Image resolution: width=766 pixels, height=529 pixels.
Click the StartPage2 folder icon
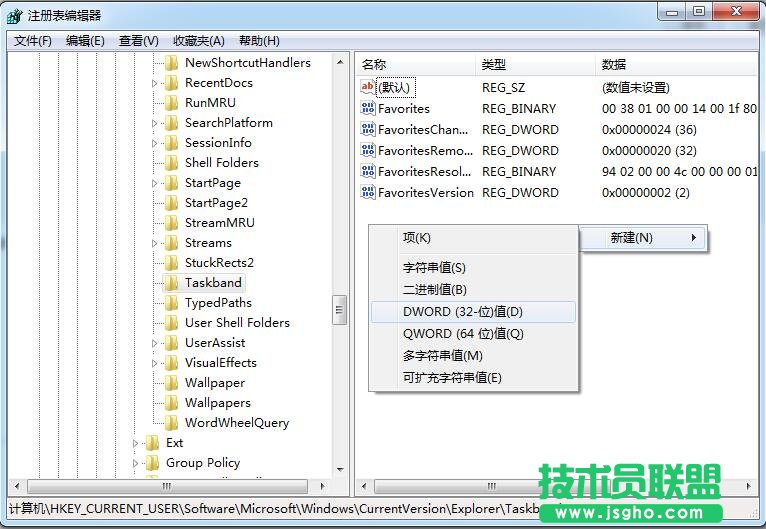tap(171, 203)
